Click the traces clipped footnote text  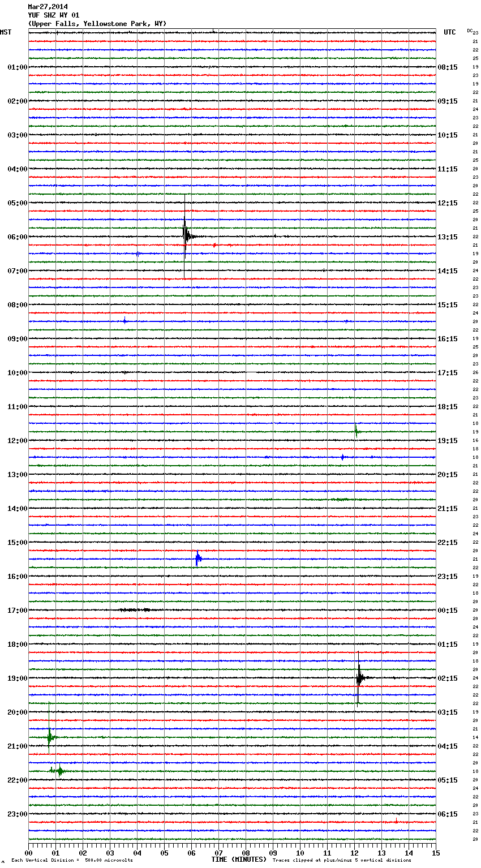coord(342,860)
